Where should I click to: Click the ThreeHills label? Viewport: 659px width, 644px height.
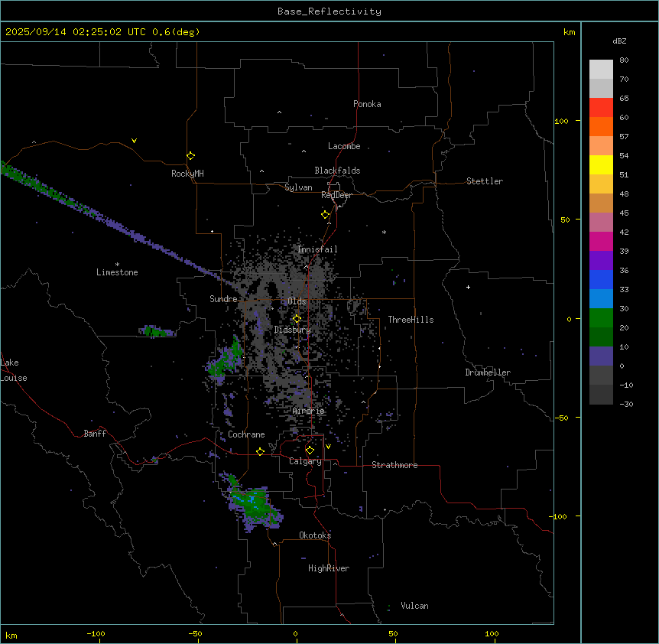point(411,320)
